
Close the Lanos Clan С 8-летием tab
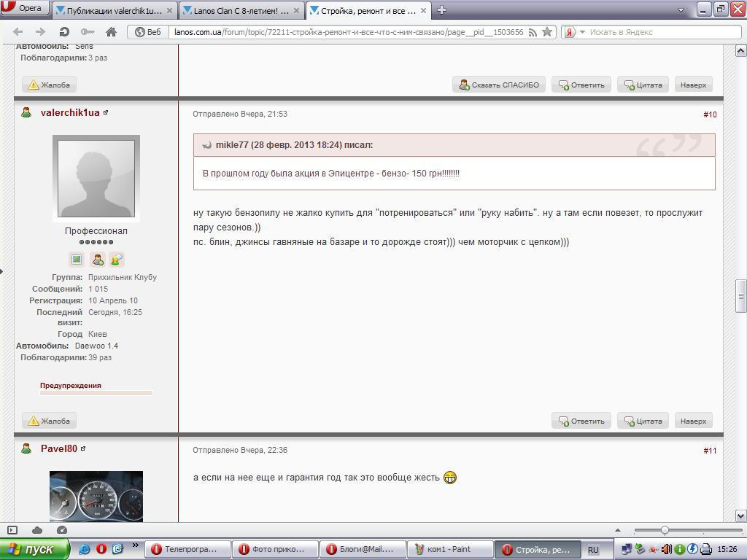[x=296, y=10]
